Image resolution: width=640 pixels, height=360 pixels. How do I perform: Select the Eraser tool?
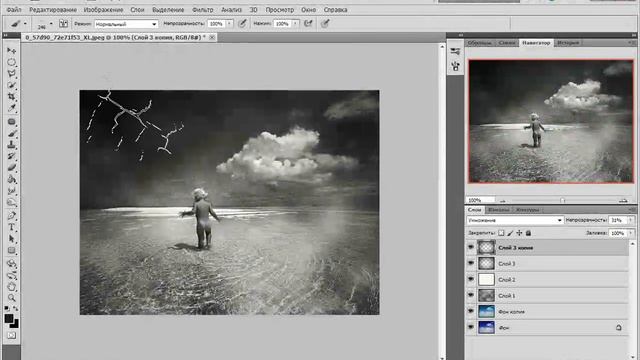(x=11, y=168)
